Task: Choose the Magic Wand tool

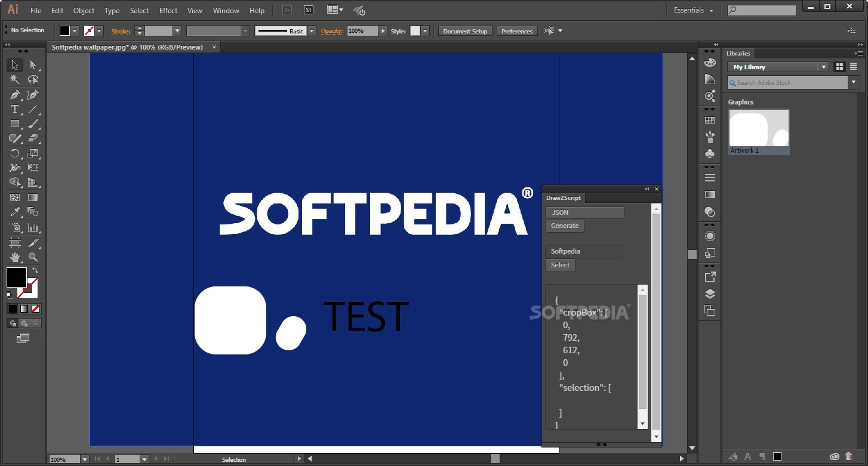Action: [15, 79]
